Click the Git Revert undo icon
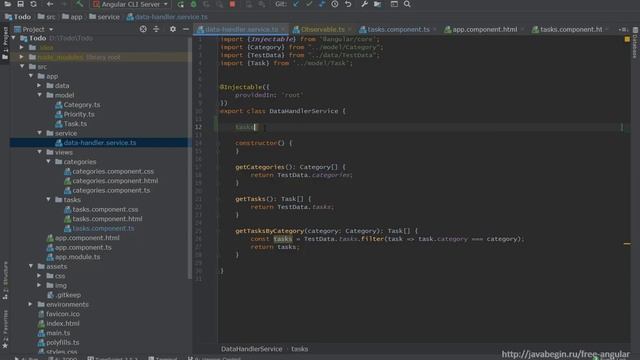Viewport: 640px width, 360px height. pos(348,4)
